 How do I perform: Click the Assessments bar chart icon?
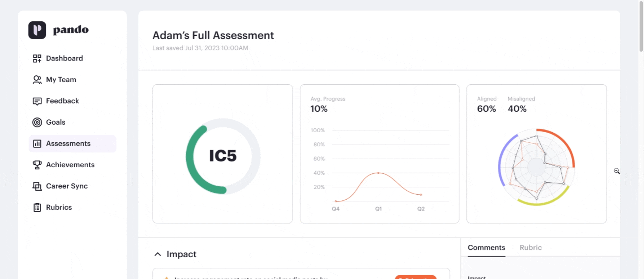click(37, 144)
